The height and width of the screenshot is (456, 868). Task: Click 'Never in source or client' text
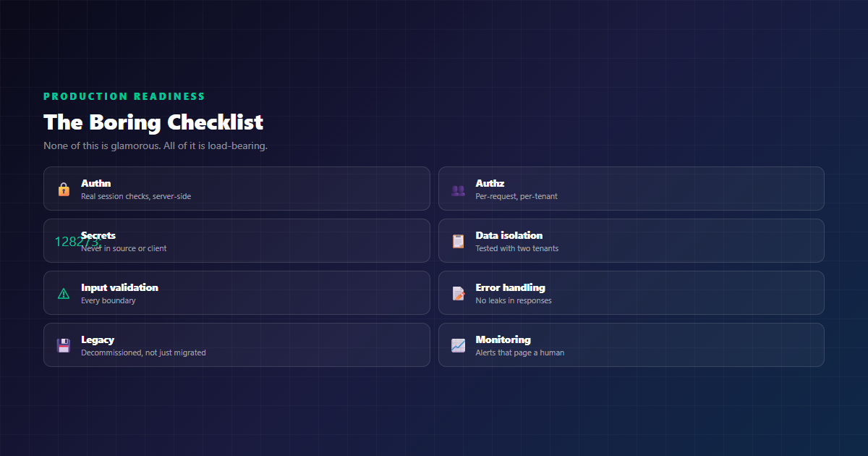click(x=124, y=248)
